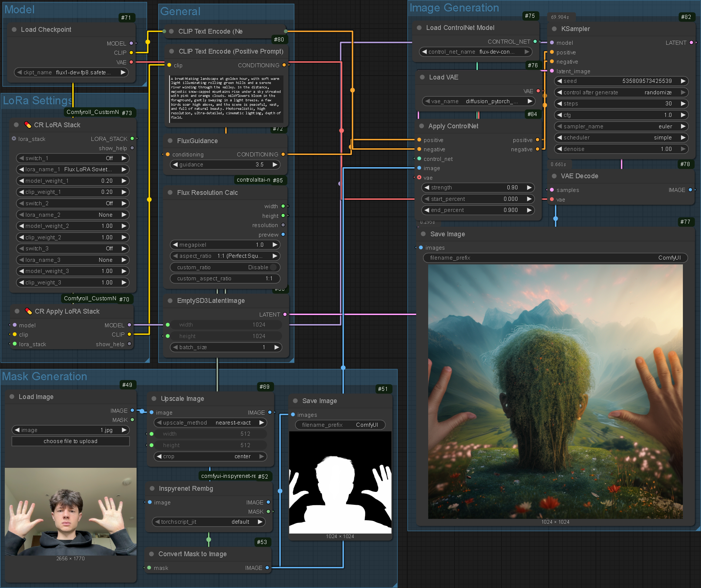
Task: Click the end_percent 0.900 slider field
Action: [x=478, y=210]
